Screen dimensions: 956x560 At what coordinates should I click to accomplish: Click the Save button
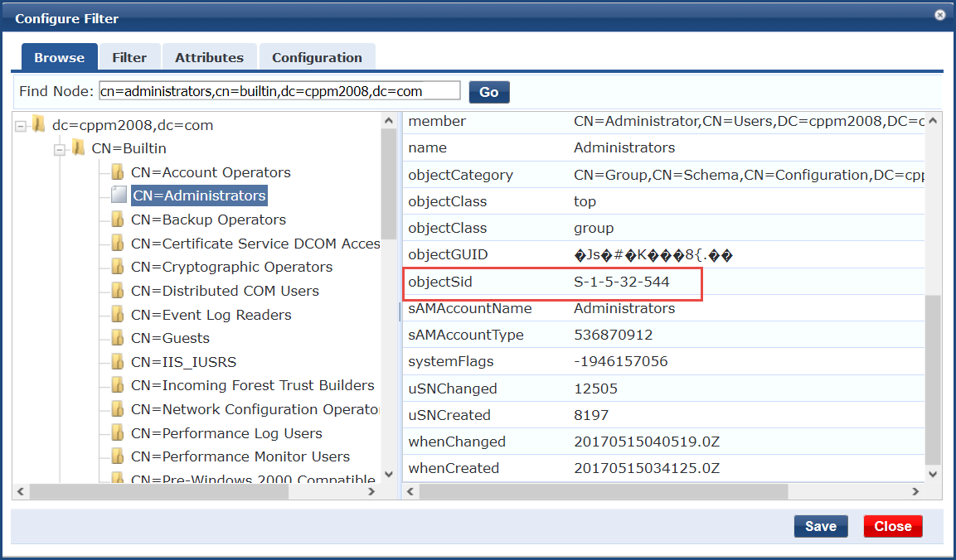click(x=821, y=527)
